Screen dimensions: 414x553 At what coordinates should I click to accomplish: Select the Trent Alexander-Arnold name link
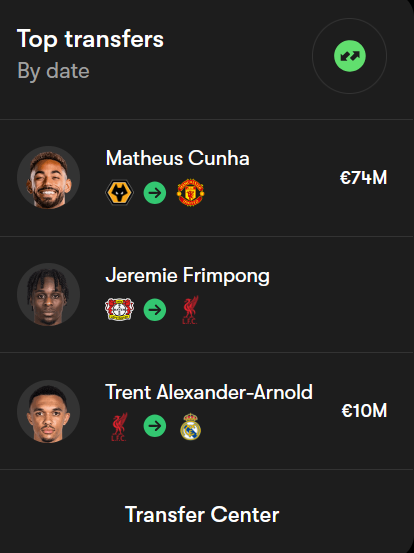coord(209,392)
